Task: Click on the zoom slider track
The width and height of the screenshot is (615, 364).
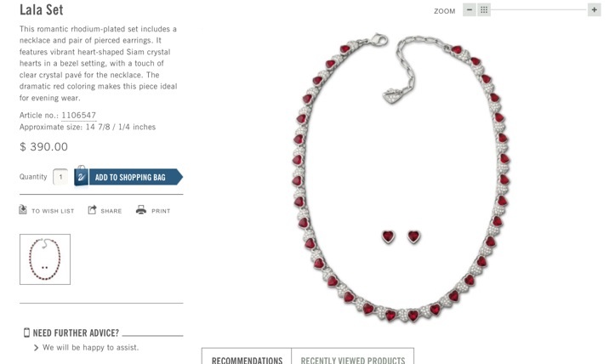Action: 539,10
